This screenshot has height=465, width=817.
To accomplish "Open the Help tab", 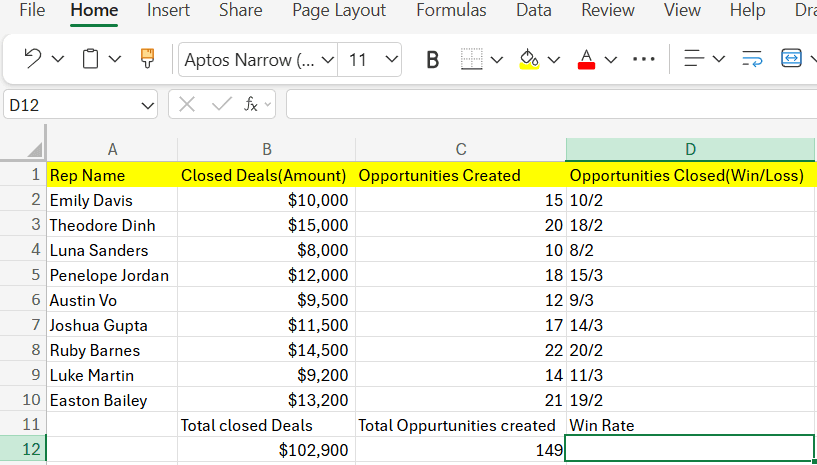I will tap(747, 10).
